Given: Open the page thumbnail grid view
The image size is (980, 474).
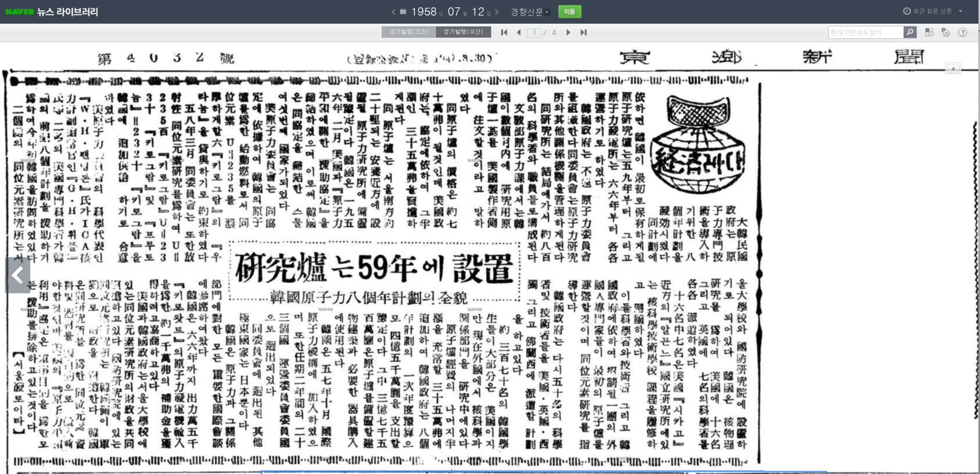Looking at the screenshot, I should tap(929, 32).
